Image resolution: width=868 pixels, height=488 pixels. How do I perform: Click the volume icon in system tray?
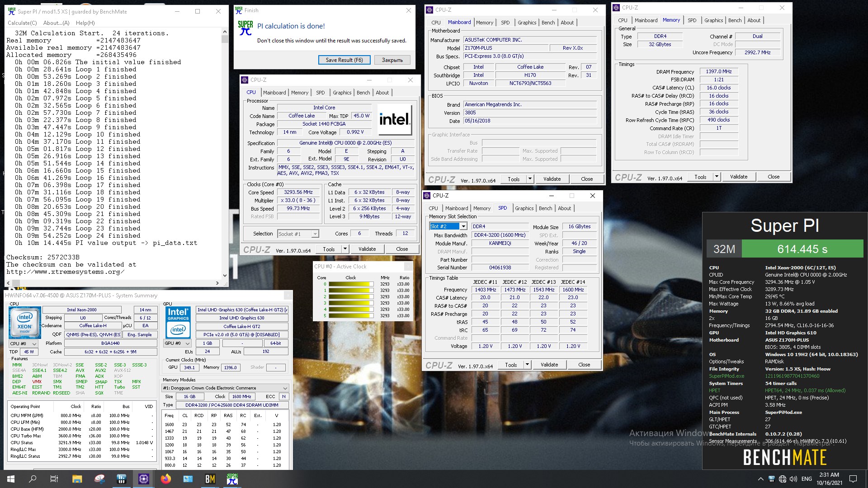pyautogui.click(x=793, y=479)
